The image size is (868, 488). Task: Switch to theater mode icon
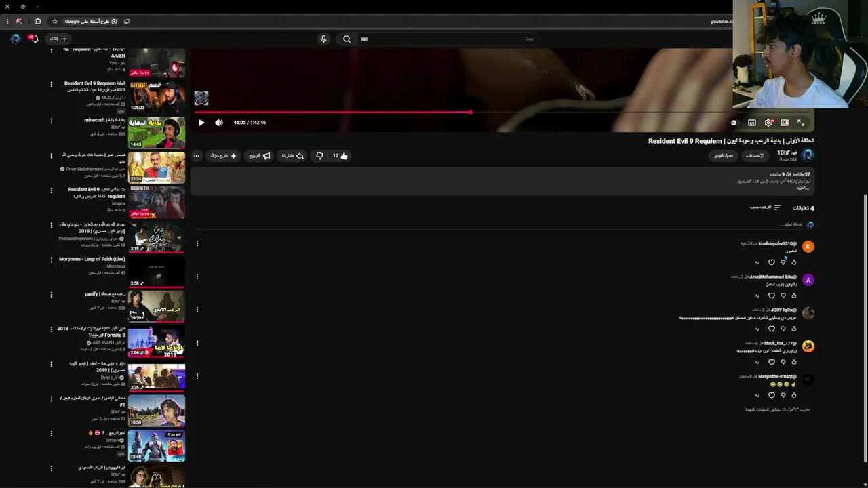point(785,123)
